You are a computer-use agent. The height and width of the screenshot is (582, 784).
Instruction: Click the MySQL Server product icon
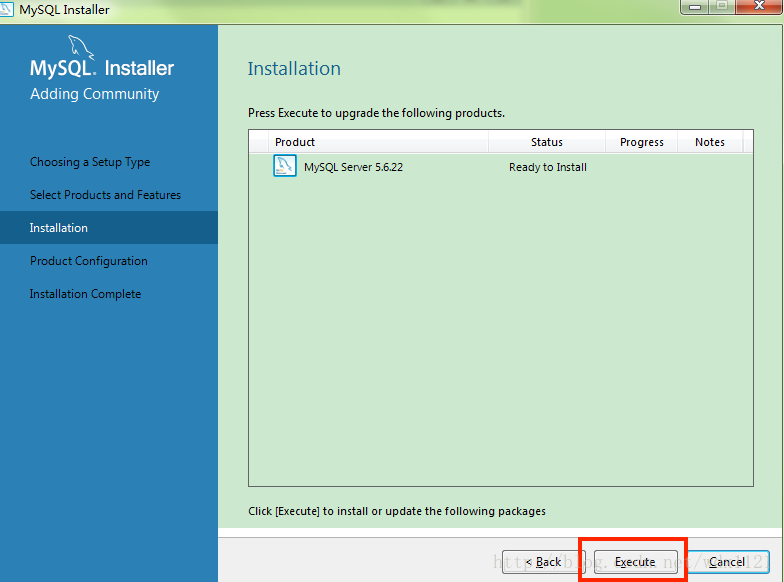click(x=284, y=166)
